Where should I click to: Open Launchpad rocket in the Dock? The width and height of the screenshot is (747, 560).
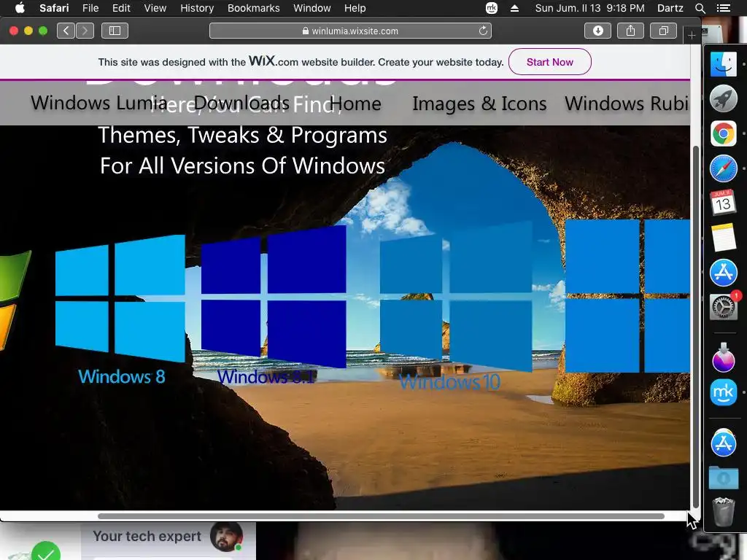pos(723,99)
